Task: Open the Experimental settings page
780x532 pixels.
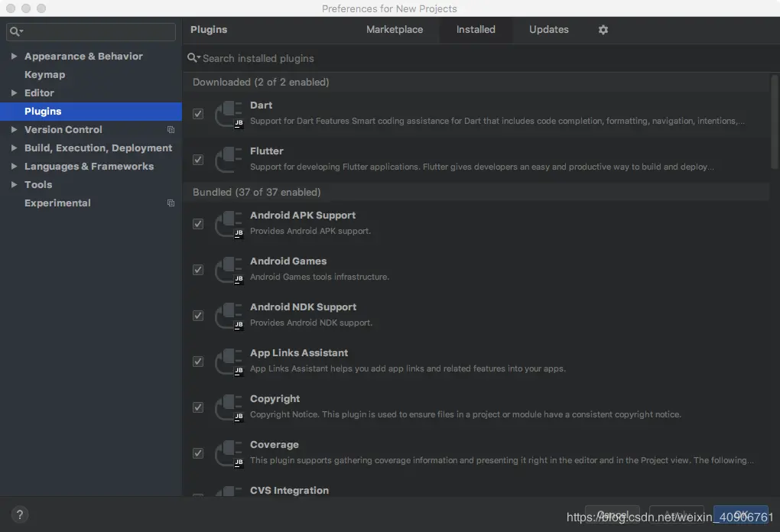Action: pyautogui.click(x=57, y=203)
